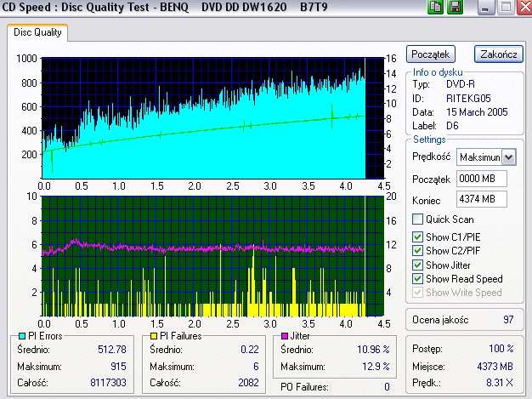Enable the Quick Scan checkbox

coord(417,219)
